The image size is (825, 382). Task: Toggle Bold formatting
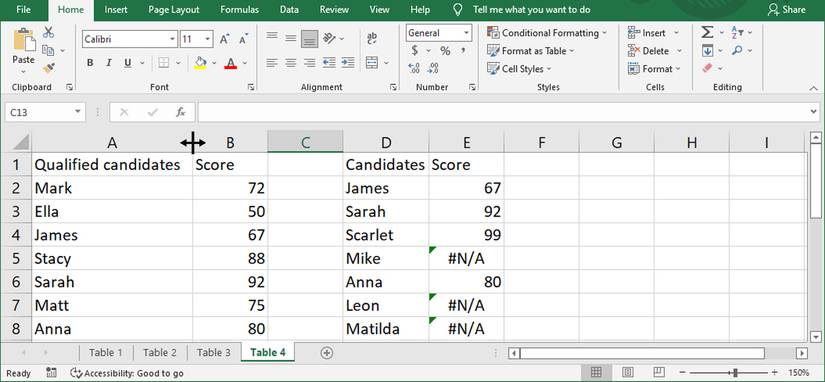coord(90,63)
